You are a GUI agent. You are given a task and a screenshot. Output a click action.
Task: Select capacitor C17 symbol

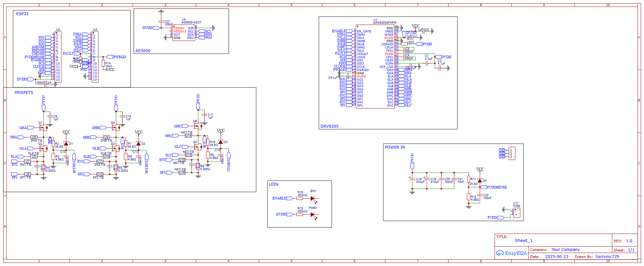[204, 115]
